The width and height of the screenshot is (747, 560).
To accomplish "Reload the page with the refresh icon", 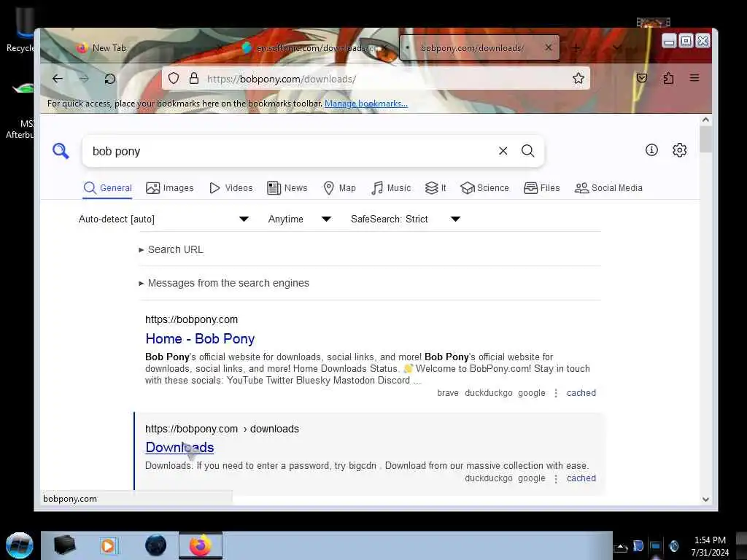I will pos(110,79).
